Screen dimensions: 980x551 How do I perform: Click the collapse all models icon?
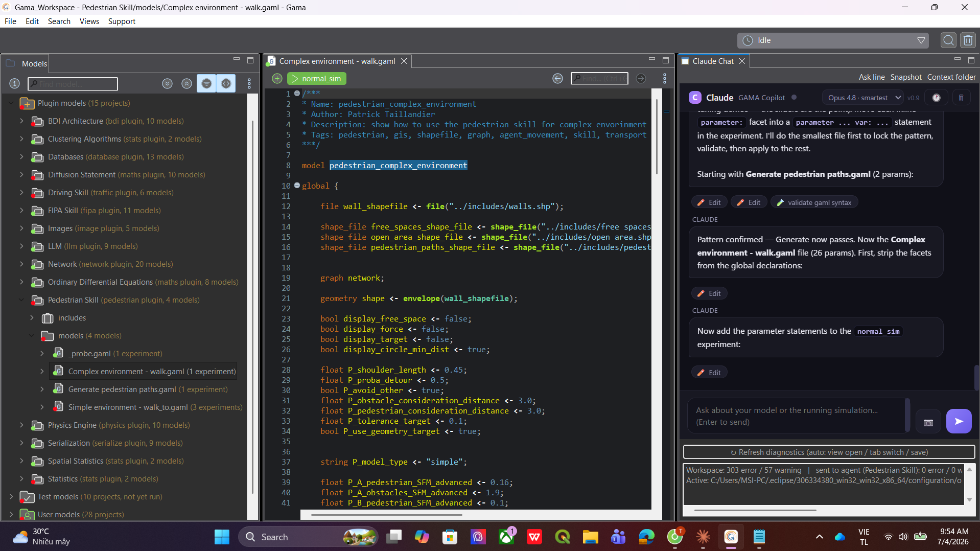[187, 84]
